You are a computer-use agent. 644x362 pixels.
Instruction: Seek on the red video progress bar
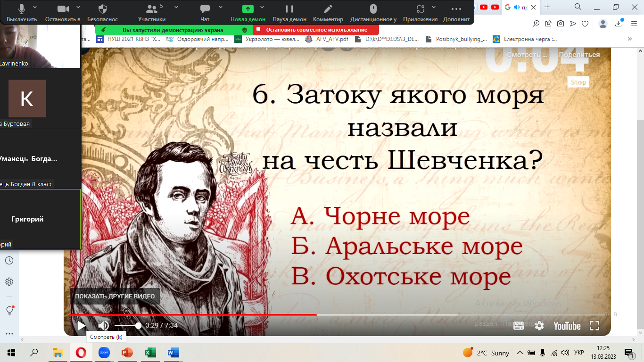pos(264,314)
